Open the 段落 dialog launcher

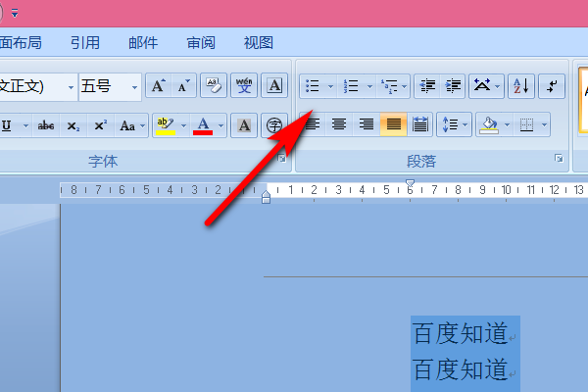click(559, 159)
